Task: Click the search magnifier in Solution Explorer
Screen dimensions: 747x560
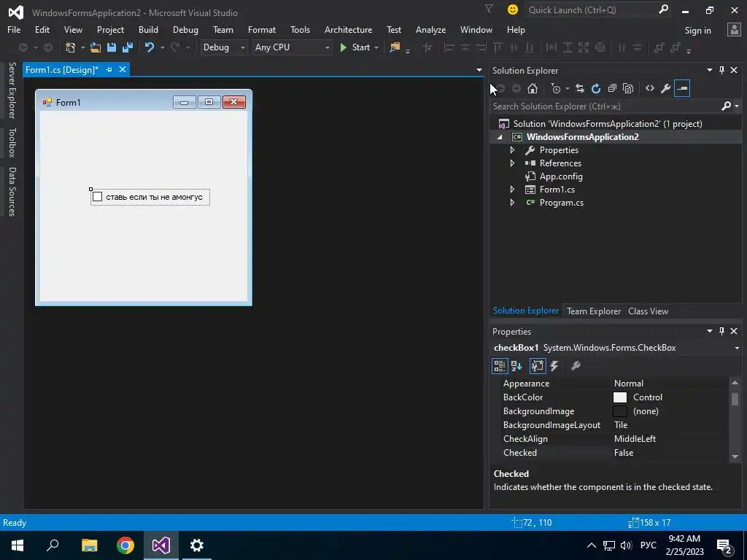Action: tap(726, 106)
